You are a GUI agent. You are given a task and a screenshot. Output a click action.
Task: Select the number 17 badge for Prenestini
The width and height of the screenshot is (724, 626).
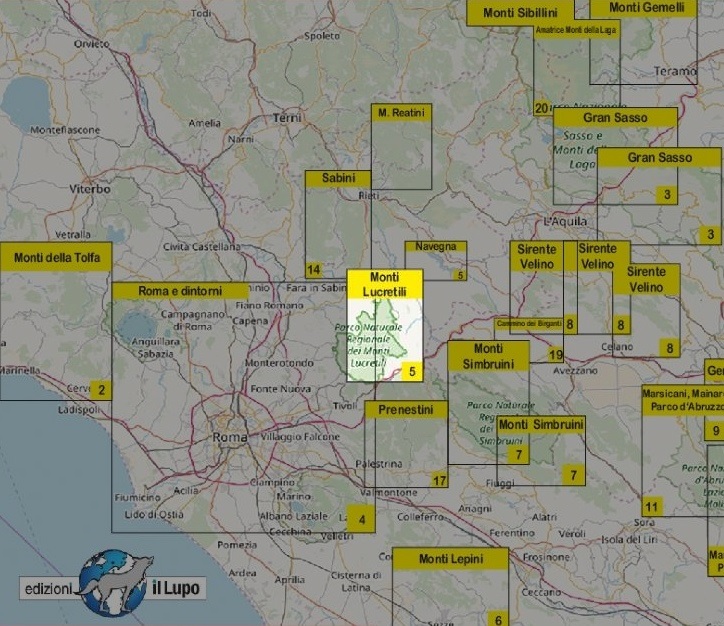tap(439, 482)
